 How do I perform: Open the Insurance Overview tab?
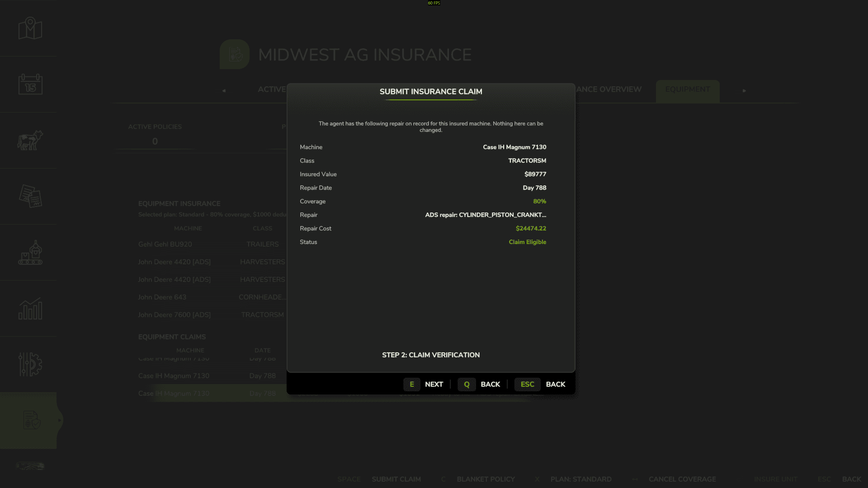point(609,89)
